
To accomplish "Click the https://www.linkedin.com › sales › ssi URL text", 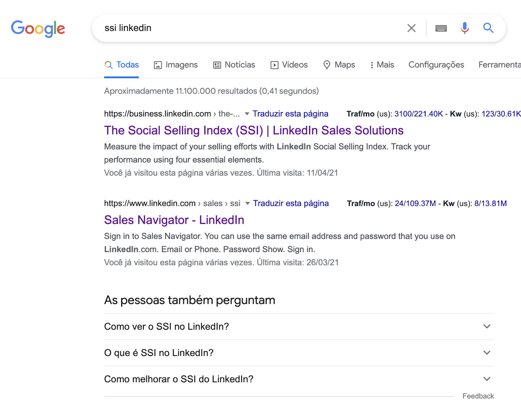I will (x=172, y=203).
